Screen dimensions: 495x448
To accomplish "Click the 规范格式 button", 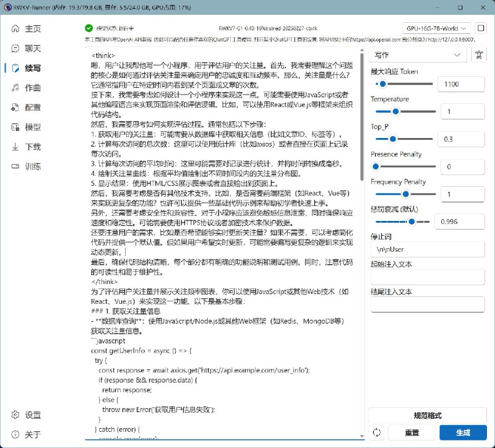I will click(x=428, y=415).
